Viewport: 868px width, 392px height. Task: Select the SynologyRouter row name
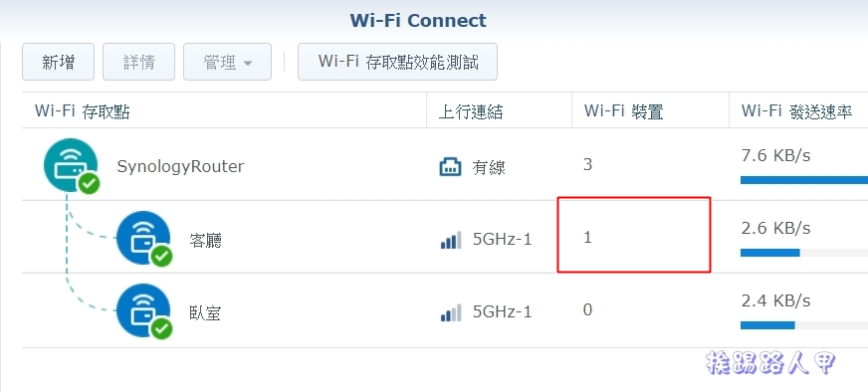pyautogui.click(x=180, y=166)
